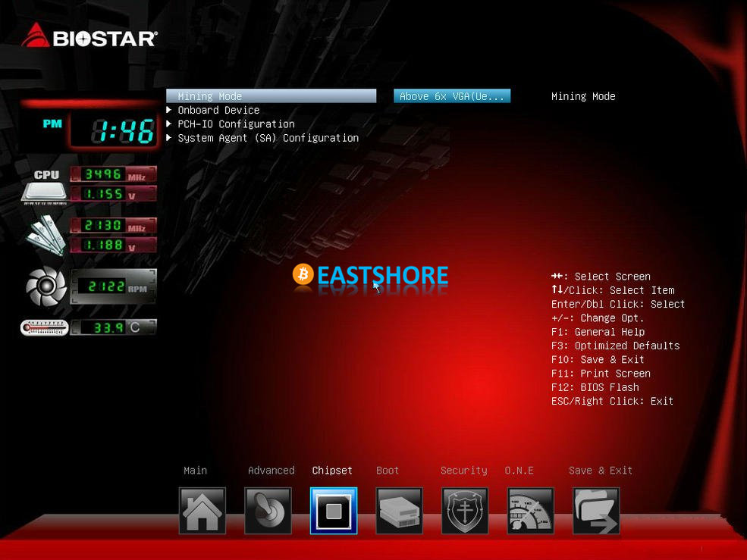Click the 'F1: General Help' hint
Viewport: 747px width, 560px height.
(598, 332)
